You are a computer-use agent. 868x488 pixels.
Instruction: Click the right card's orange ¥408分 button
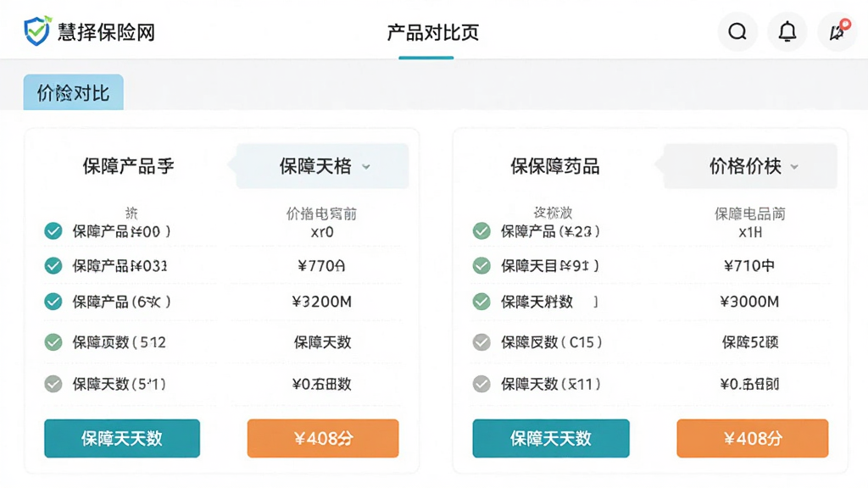(753, 438)
